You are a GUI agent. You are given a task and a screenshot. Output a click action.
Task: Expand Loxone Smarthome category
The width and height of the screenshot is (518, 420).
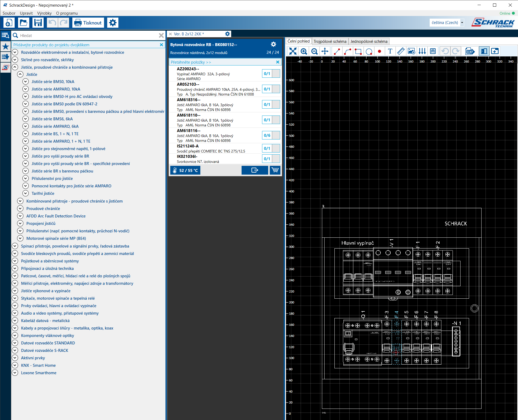pyautogui.click(x=15, y=373)
